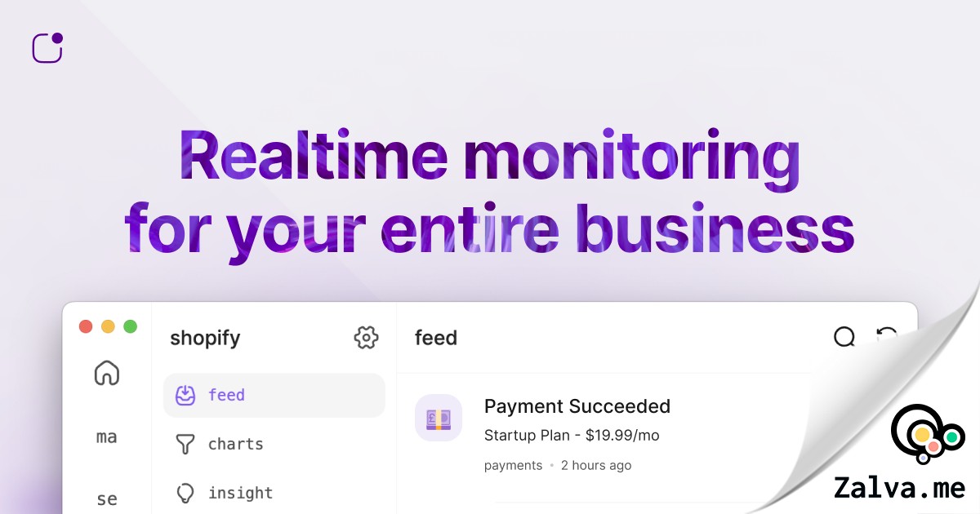The image size is (980, 514).
Task: Select the charts funnel icon
Action: [x=186, y=444]
